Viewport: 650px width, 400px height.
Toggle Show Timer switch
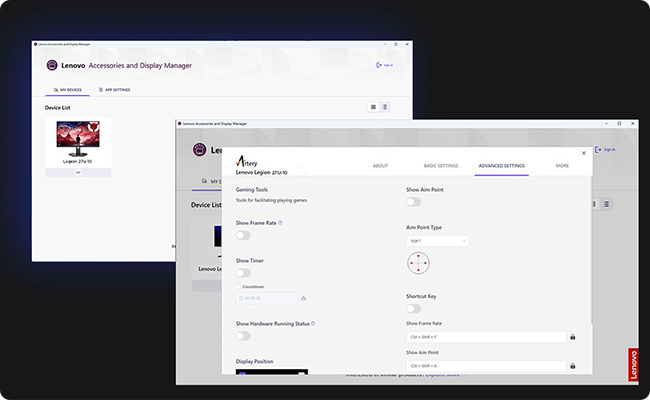(243, 273)
